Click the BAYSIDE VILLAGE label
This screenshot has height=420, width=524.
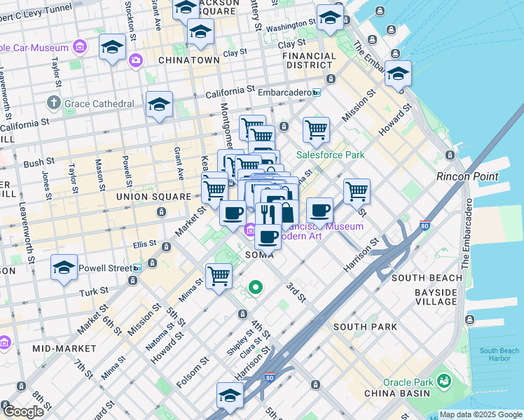pyautogui.click(x=436, y=297)
